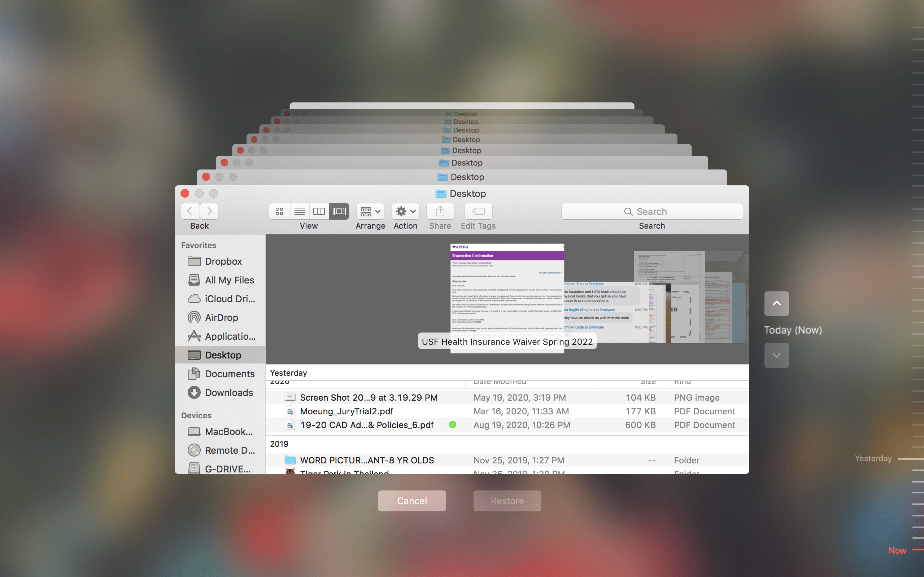Screen dimensions: 924x577
Task: Switch to column view
Action: (319, 211)
